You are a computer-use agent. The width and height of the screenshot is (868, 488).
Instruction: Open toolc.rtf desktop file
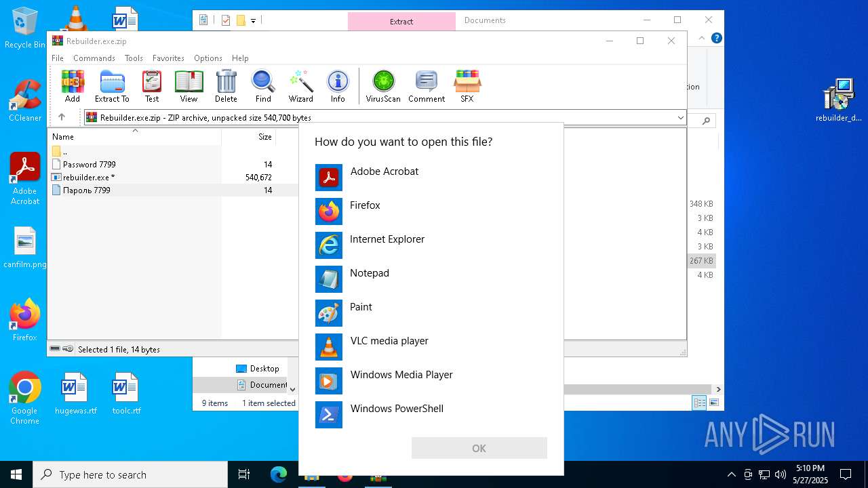[126, 394]
